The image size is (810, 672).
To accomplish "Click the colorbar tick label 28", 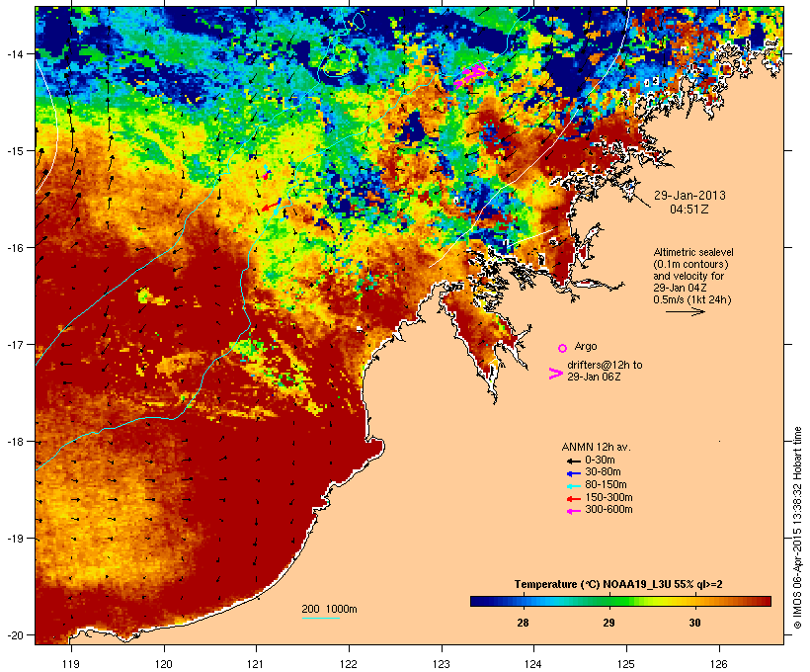I will [x=523, y=623].
